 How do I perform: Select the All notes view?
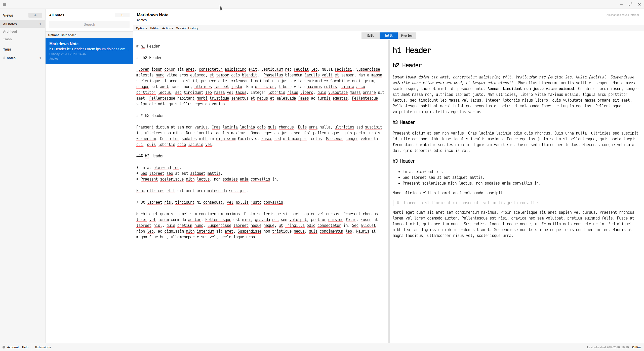coord(23,24)
